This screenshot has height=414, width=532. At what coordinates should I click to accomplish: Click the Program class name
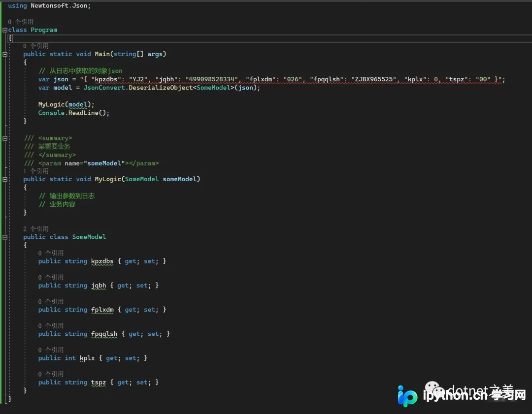pos(44,30)
